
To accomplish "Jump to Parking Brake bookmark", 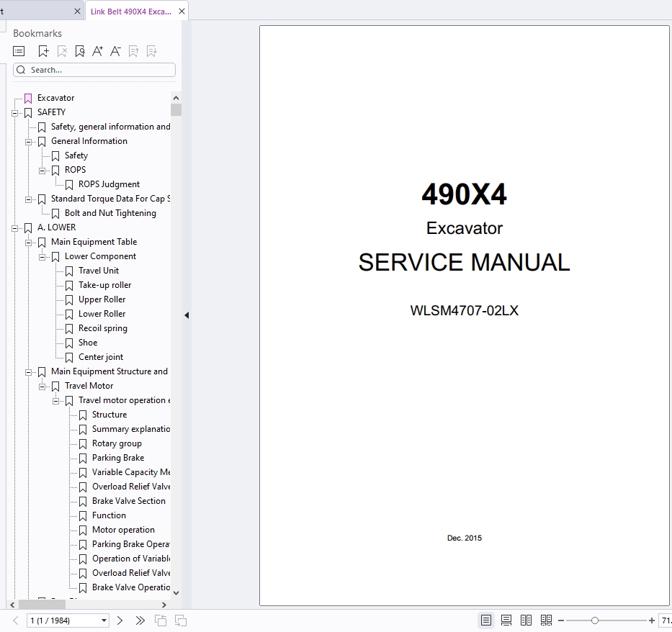I will coord(117,458).
